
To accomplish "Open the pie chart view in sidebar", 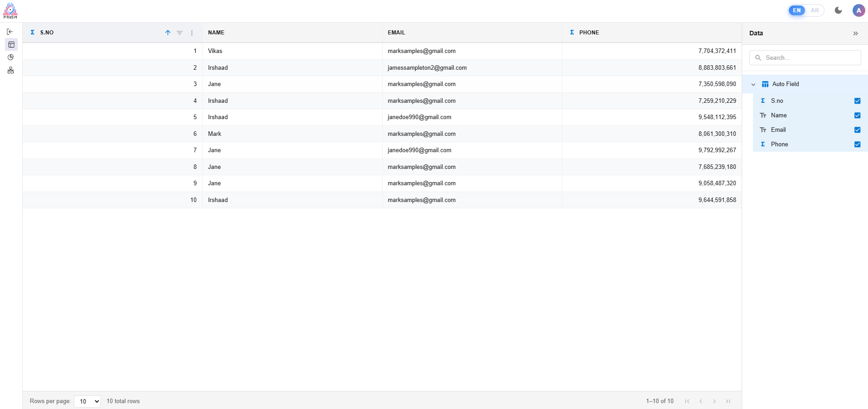I will [11, 58].
